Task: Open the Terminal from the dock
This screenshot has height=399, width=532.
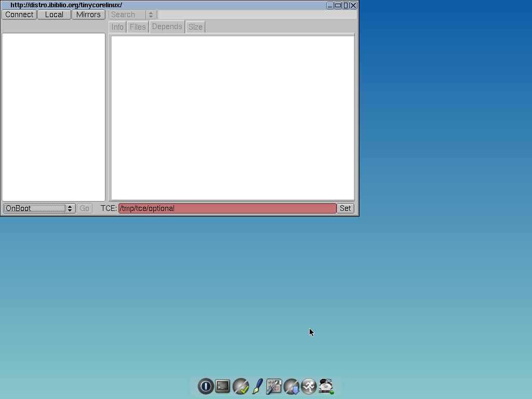Action: tap(222, 386)
